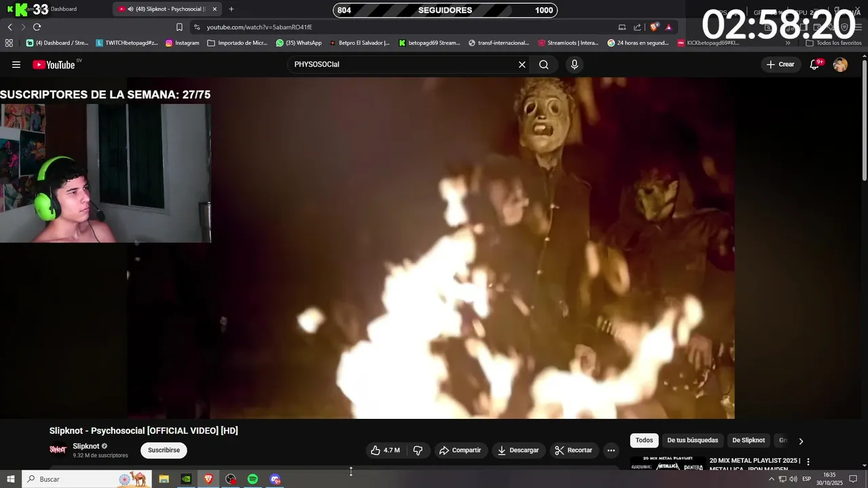Share the video with Compartir
868x488 pixels.
tap(460, 450)
